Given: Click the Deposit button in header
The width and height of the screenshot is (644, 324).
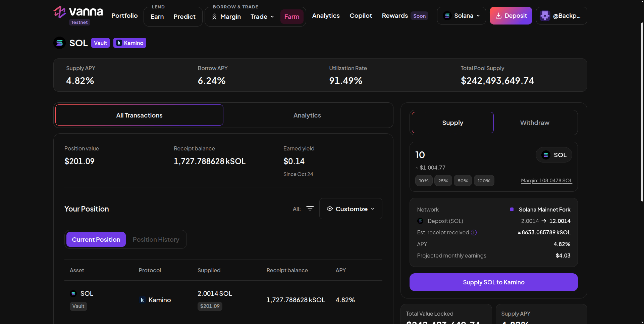Looking at the screenshot, I should [x=511, y=16].
